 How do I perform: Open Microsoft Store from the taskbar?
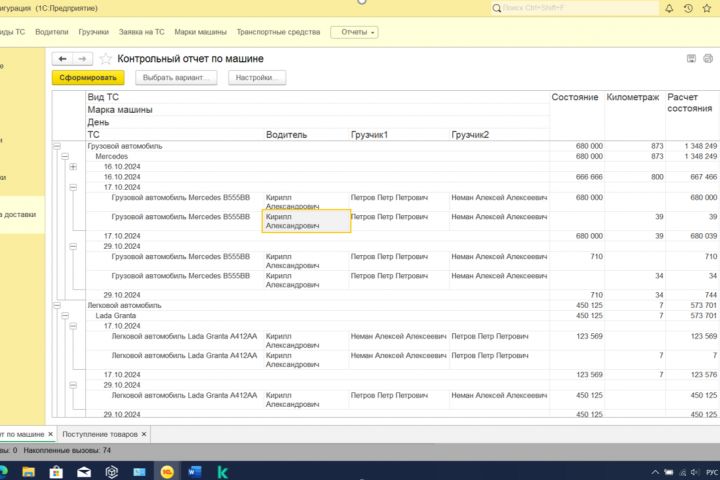pos(56,472)
